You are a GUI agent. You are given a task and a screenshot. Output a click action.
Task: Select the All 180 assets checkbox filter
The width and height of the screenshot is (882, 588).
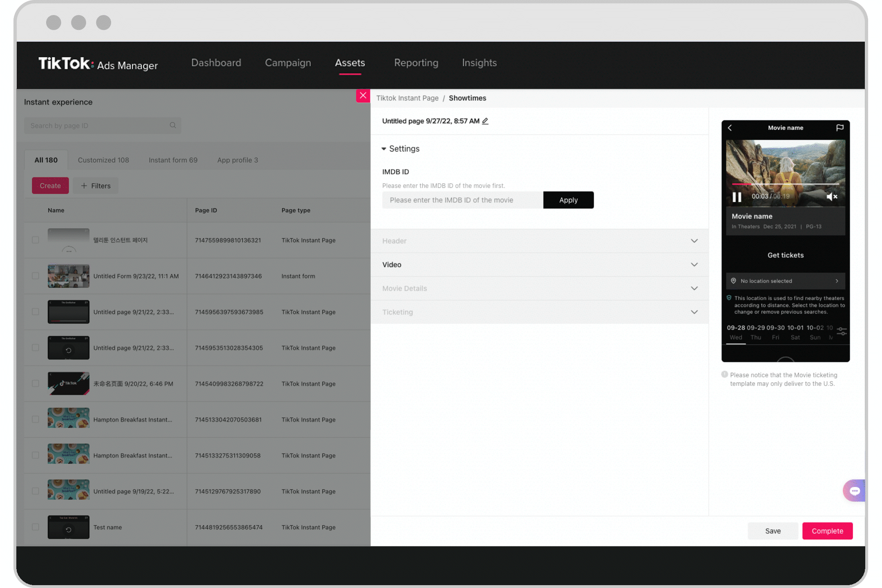pyautogui.click(x=45, y=160)
